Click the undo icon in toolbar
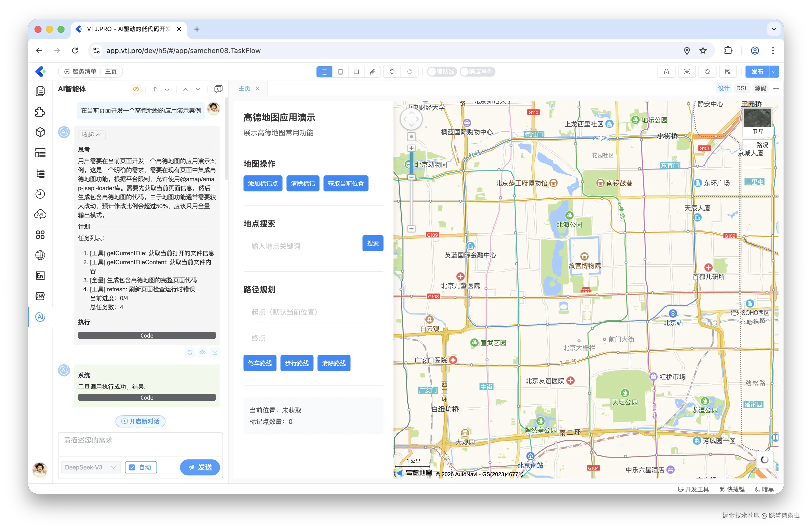 click(392, 72)
